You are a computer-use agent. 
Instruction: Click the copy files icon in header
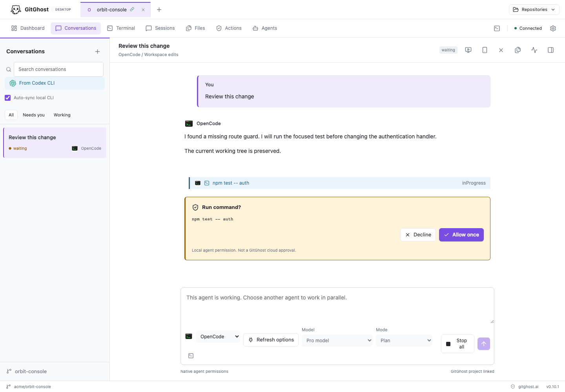point(518,50)
